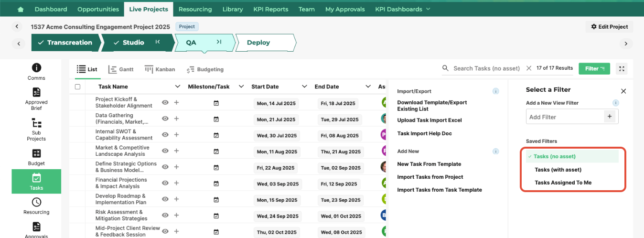644x238 pixels.
Task: Toggle fullscreen expand icon next to Filter
Action: (x=622, y=68)
